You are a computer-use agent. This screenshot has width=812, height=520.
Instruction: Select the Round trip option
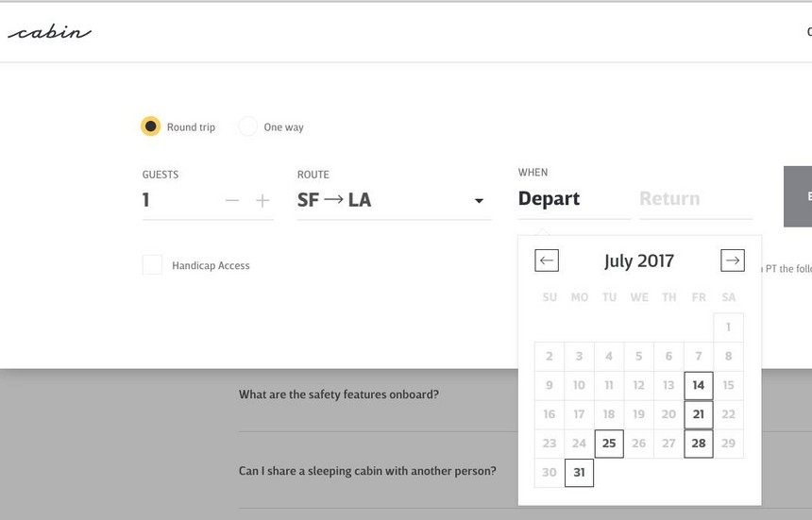point(151,126)
